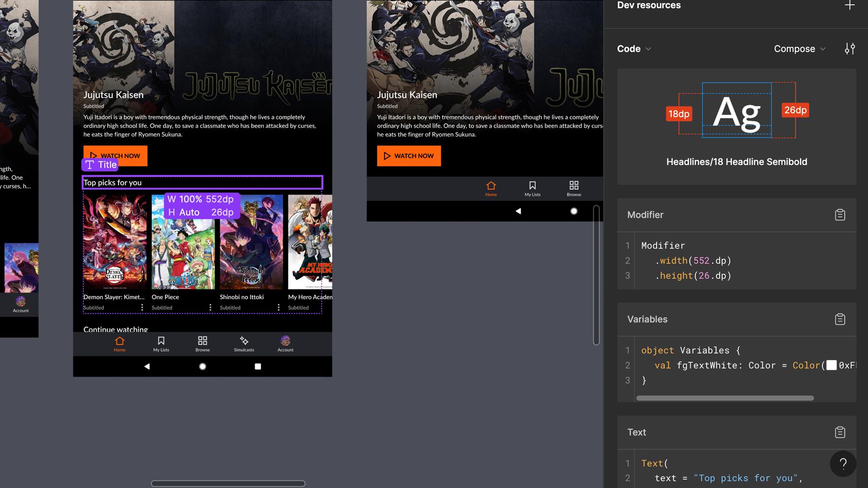
Task: Click 'One Piece' card title
Action: tap(165, 297)
